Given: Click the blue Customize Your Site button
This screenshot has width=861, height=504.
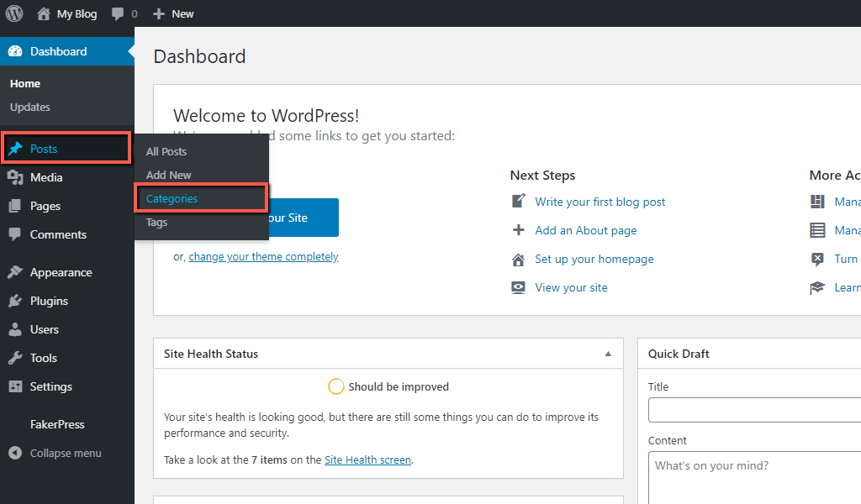Looking at the screenshot, I should point(304,218).
